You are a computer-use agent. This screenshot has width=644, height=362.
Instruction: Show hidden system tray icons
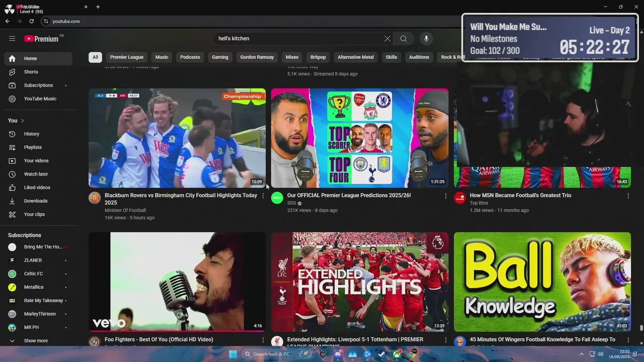pyautogui.click(x=582, y=354)
